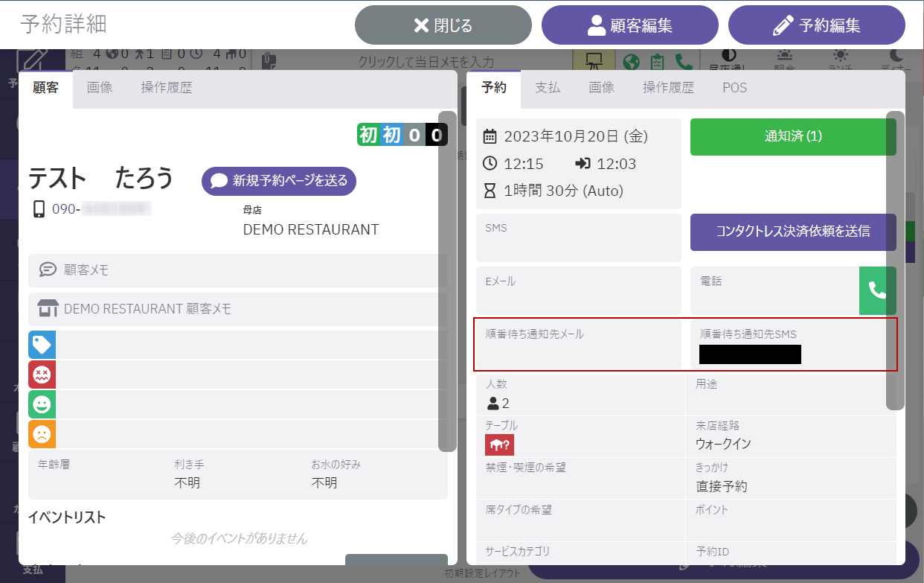The width and height of the screenshot is (924, 583).
Task: Click the 予約編集 button
Action: click(x=817, y=25)
